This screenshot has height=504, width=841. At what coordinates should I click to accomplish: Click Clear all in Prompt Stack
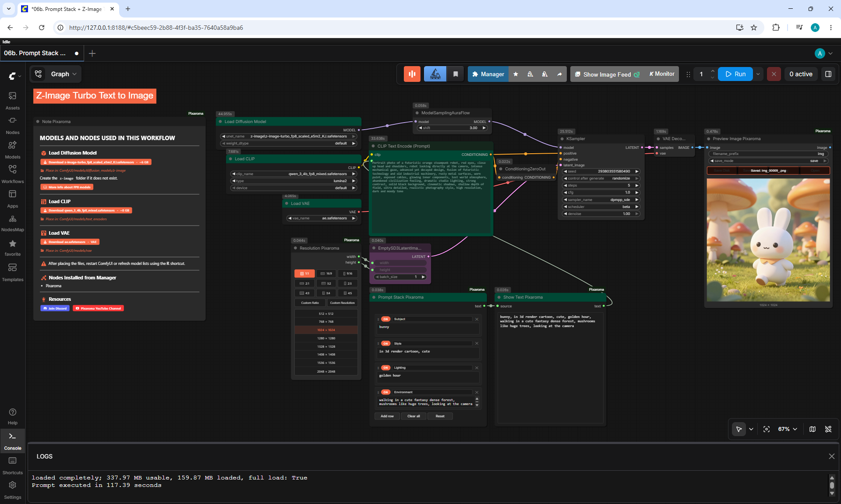pos(413,416)
